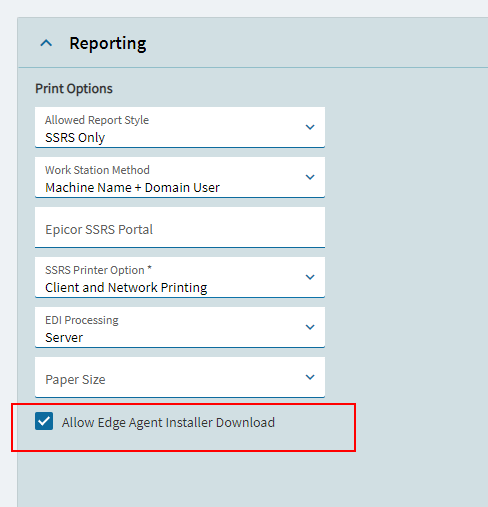Viewport: 488px width, 507px height.
Task: Uncheck Allow Edge Agent Installer Download checkbox
Action: point(44,421)
